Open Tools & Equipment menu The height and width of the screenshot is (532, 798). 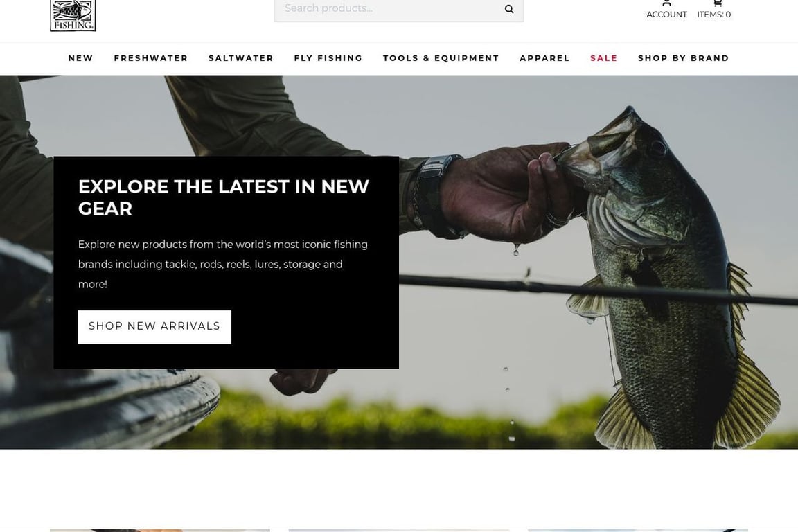(x=441, y=58)
